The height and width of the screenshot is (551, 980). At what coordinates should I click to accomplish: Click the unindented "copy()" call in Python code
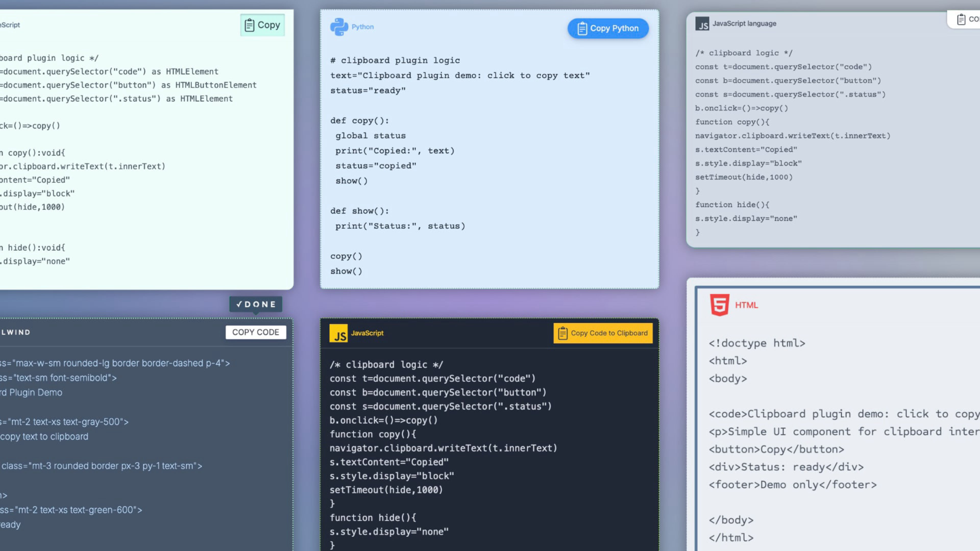coord(346,256)
